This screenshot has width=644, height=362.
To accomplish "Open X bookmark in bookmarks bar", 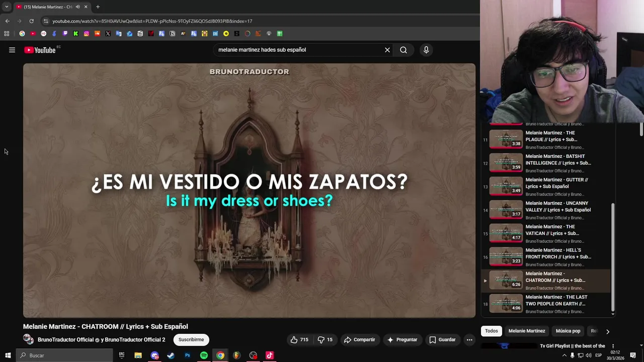I will coord(108,34).
